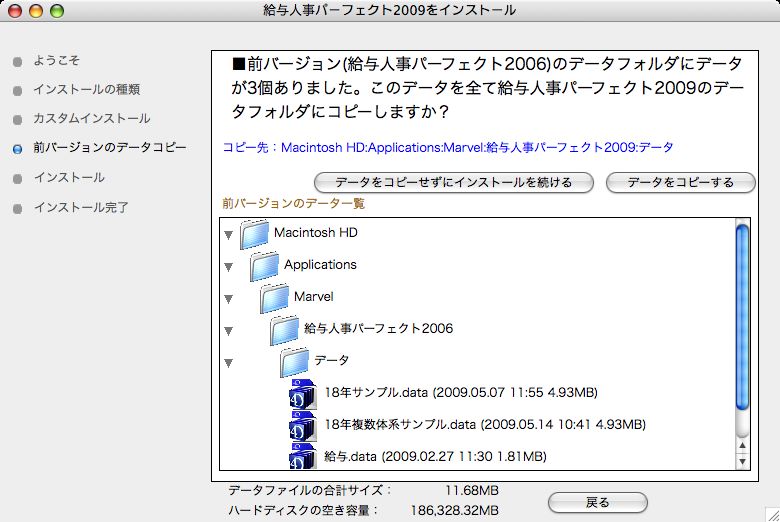Click the 11.68MB total size value

[x=472, y=491]
